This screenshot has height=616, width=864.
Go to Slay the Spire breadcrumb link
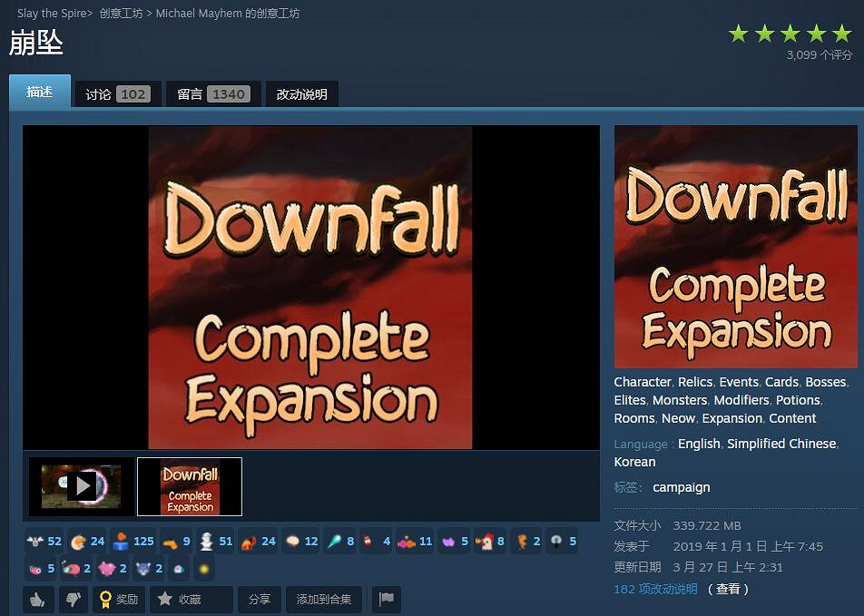point(52,14)
